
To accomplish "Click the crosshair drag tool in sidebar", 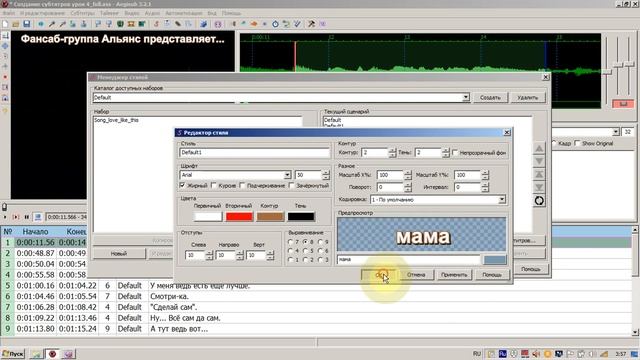I will point(5,46).
